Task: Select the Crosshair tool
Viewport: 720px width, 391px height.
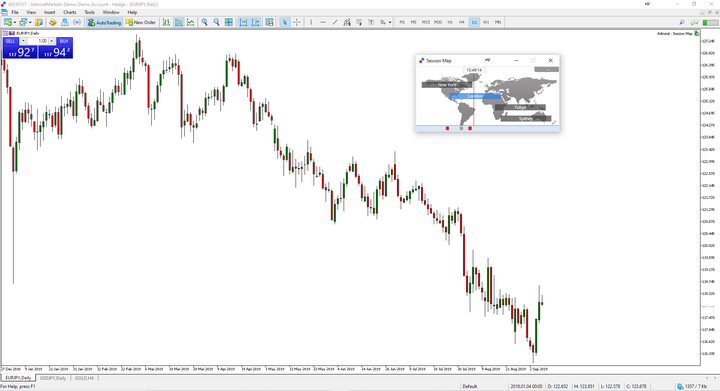Action: (x=297, y=22)
